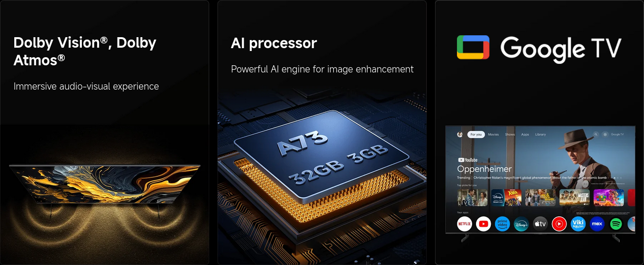This screenshot has height=265, width=644.
Task: Select the Masters of the Air thumbnail
Action: (575, 197)
